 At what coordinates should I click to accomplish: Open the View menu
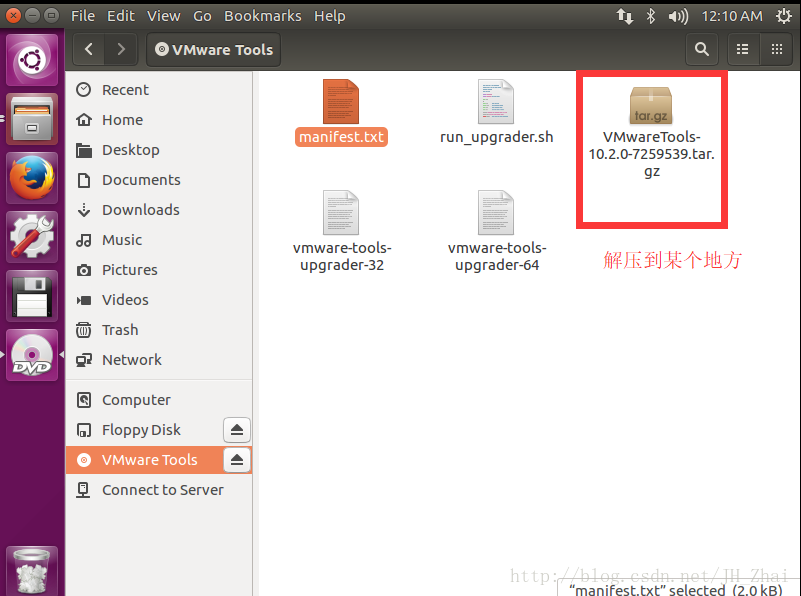[x=163, y=16]
